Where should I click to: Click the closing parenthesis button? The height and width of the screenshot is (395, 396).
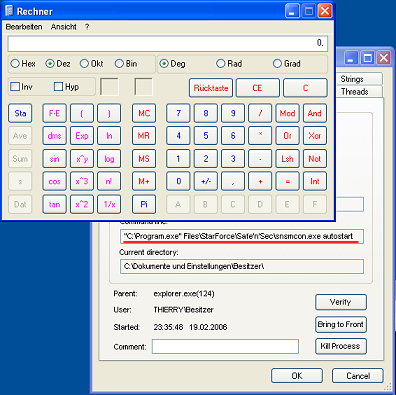pyautogui.click(x=109, y=113)
